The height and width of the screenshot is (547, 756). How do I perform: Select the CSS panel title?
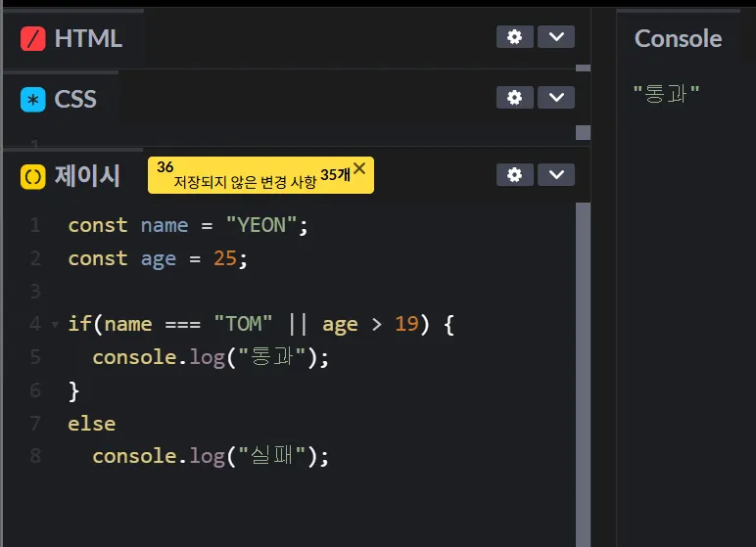(75, 99)
